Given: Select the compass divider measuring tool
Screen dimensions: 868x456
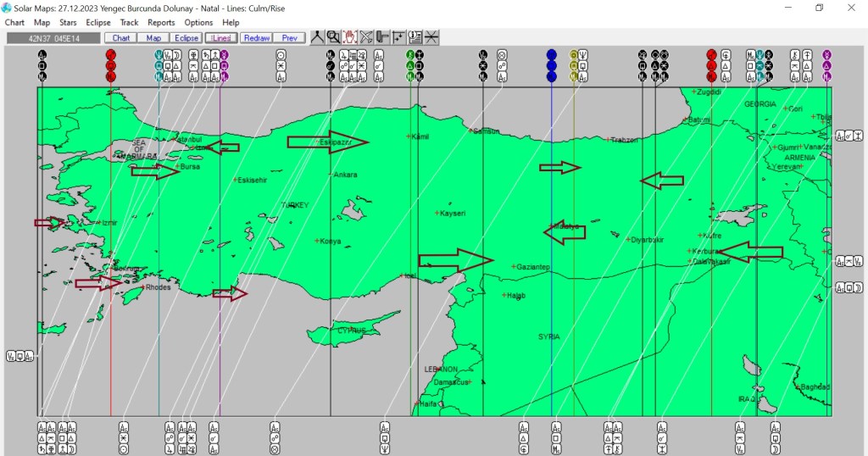Looking at the screenshot, I should [x=318, y=37].
